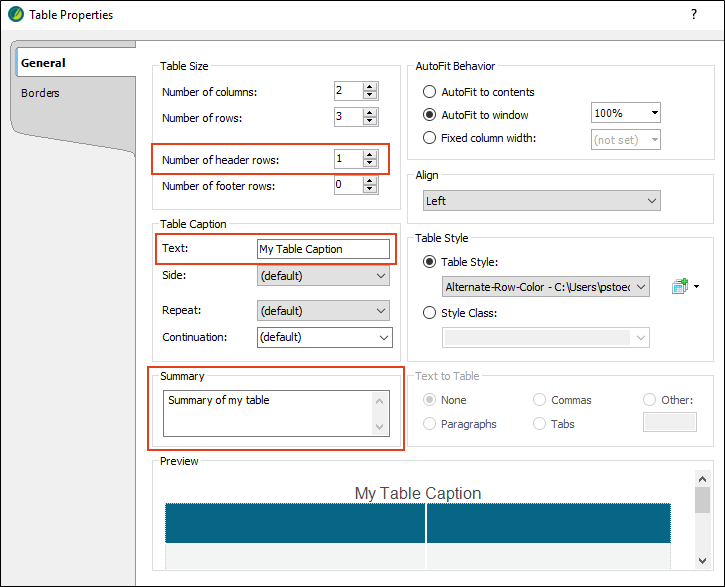This screenshot has width=725, height=587.
Task: Open the caption Repeat dropdown
Action: tap(323, 311)
